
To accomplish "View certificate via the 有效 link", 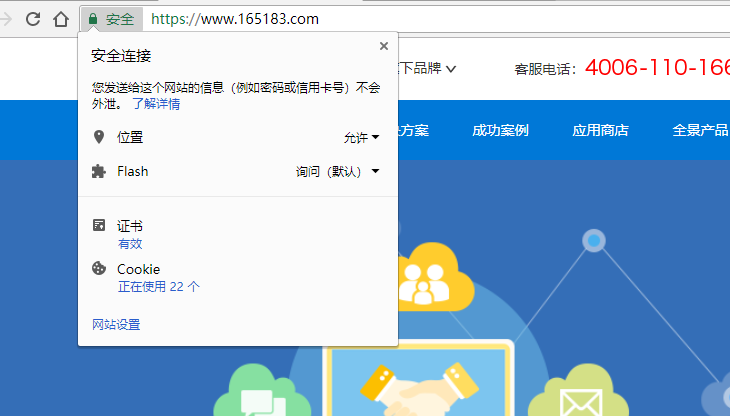I will [130, 243].
